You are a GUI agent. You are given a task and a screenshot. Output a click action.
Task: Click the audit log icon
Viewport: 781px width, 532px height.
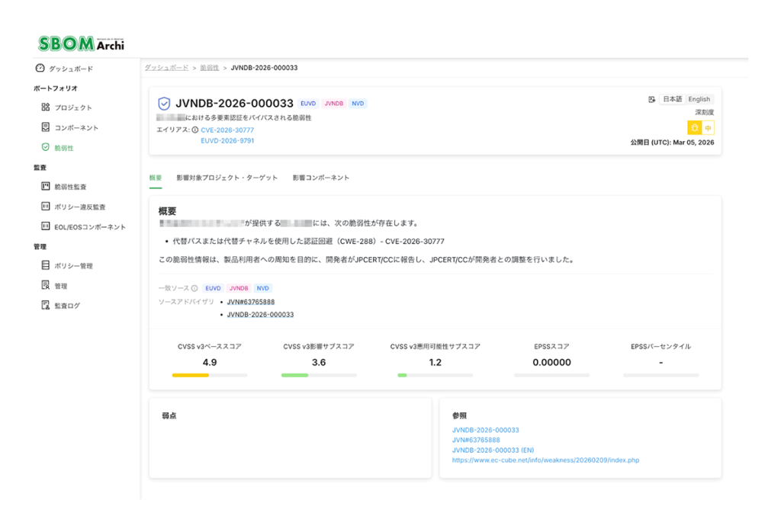45,305
